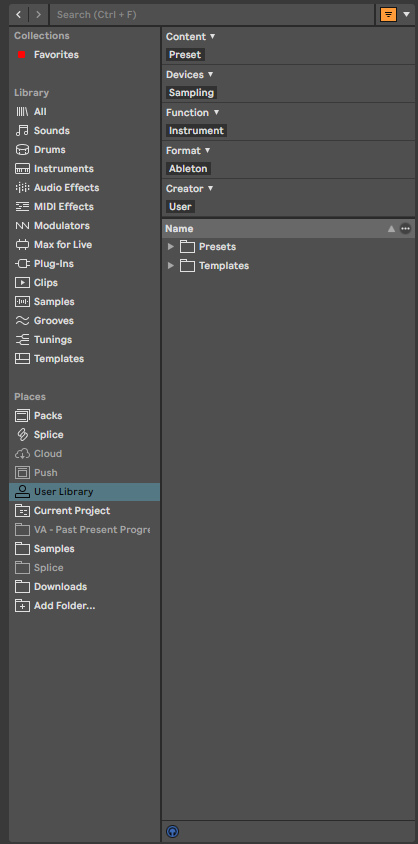418x844 pixels.
Task: Select the Max for Live icon
Action: click(22, 245)
